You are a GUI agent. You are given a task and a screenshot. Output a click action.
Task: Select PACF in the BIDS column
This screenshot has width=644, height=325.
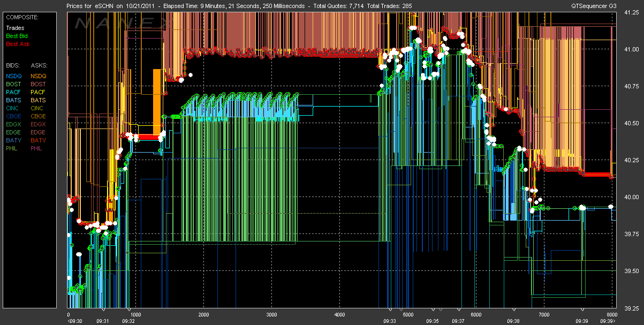14,92
